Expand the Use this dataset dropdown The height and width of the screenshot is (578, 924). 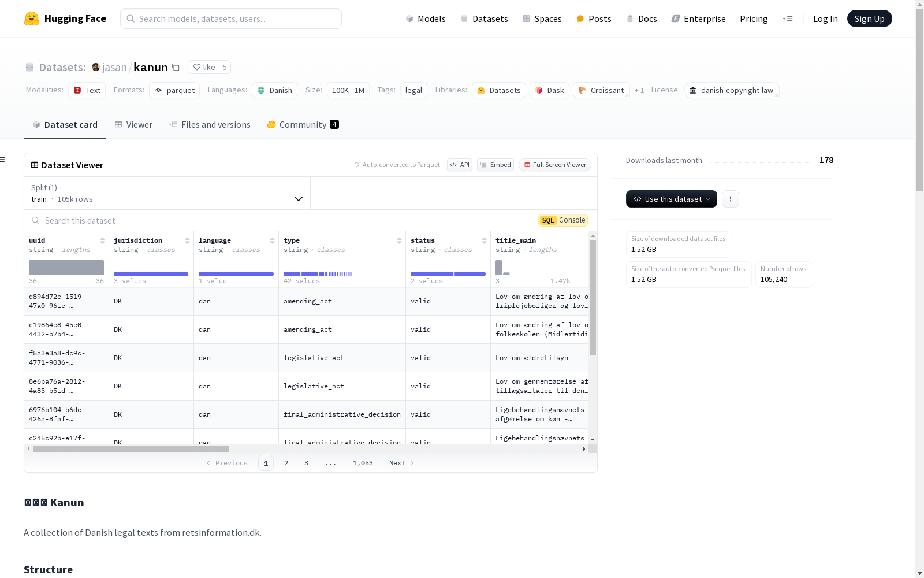coord(672,199)
